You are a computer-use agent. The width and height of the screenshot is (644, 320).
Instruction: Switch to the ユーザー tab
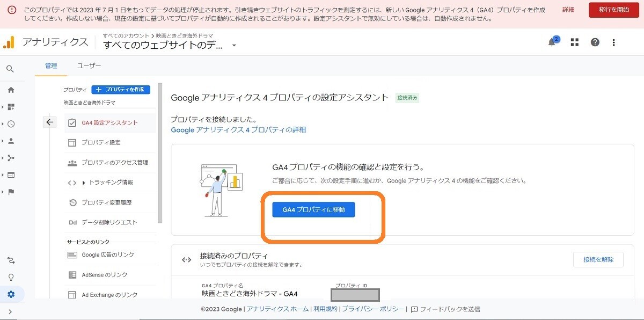[x=89, y=66]
